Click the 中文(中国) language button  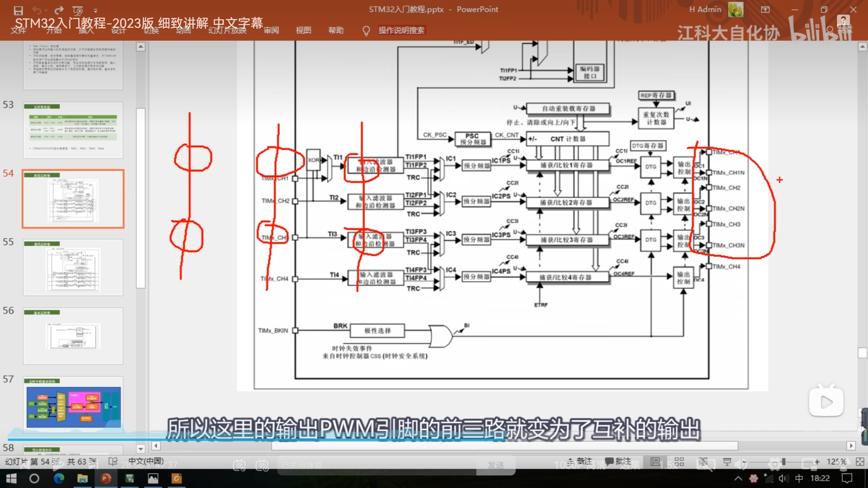coord(146,461)
